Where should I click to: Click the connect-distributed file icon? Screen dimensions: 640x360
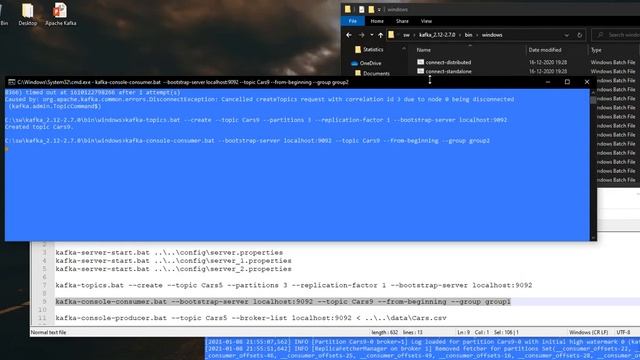click(420, 62)
